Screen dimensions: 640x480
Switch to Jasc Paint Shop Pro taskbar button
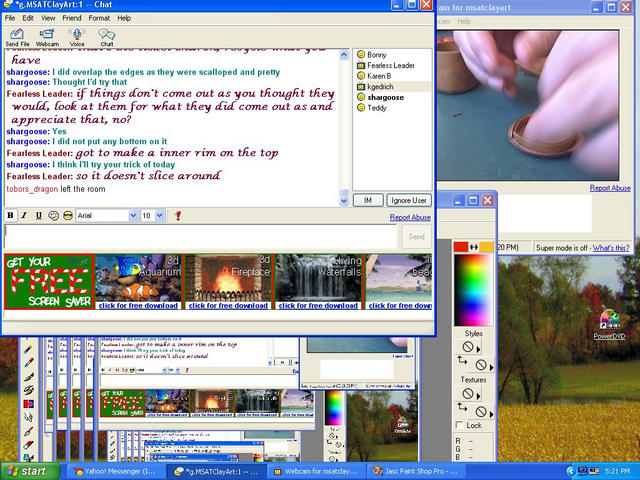pos(417,471)
